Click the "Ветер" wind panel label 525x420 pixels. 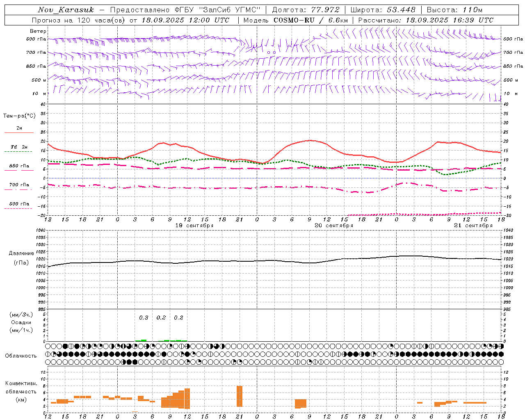[x=38, y=31]
